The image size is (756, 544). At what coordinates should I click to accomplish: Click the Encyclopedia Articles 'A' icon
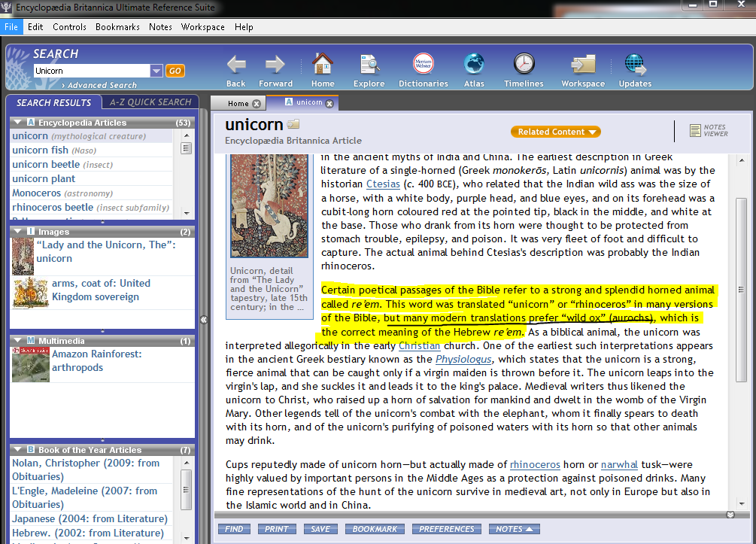click(x=31, y=122)
